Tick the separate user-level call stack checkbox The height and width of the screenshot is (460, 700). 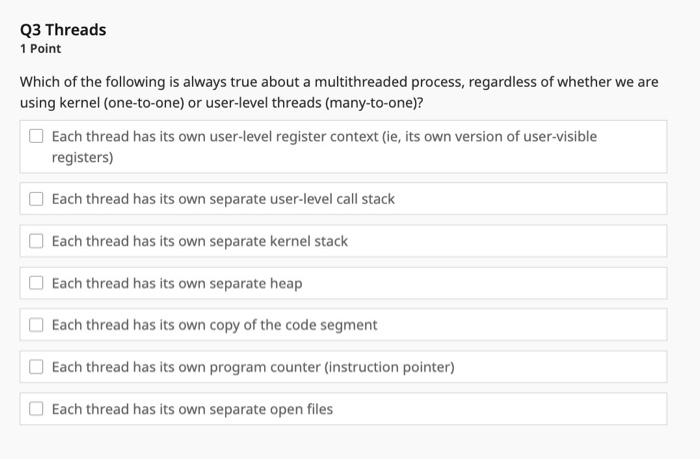click(36, 199)
